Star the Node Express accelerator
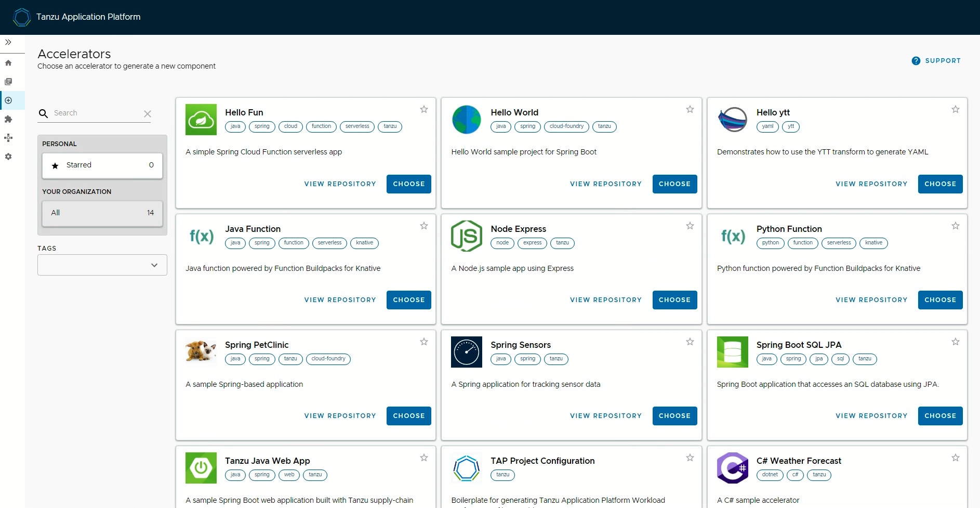980x508 pixels. 690,226
